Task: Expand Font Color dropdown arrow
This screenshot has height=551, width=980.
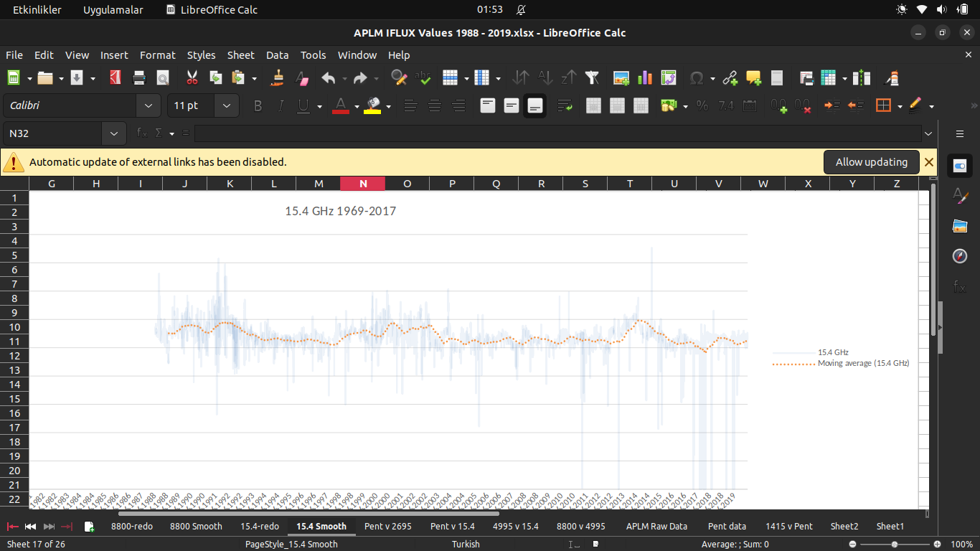Action: pos(357,106)
